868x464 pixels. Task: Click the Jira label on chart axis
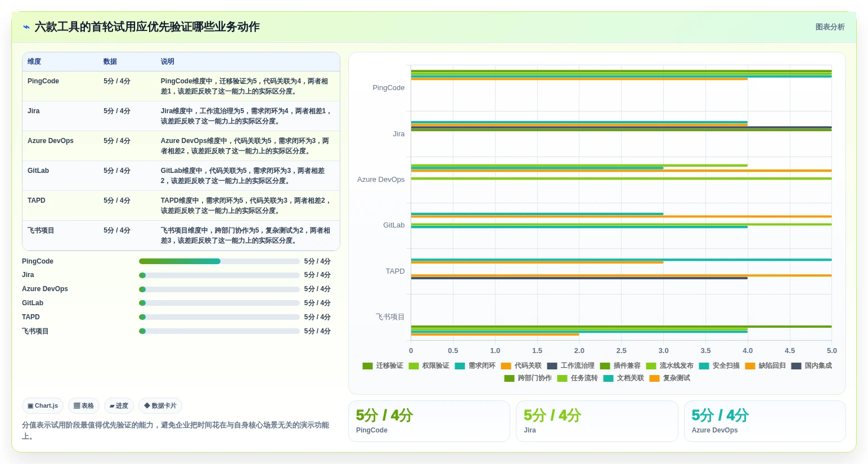point(399,134)
